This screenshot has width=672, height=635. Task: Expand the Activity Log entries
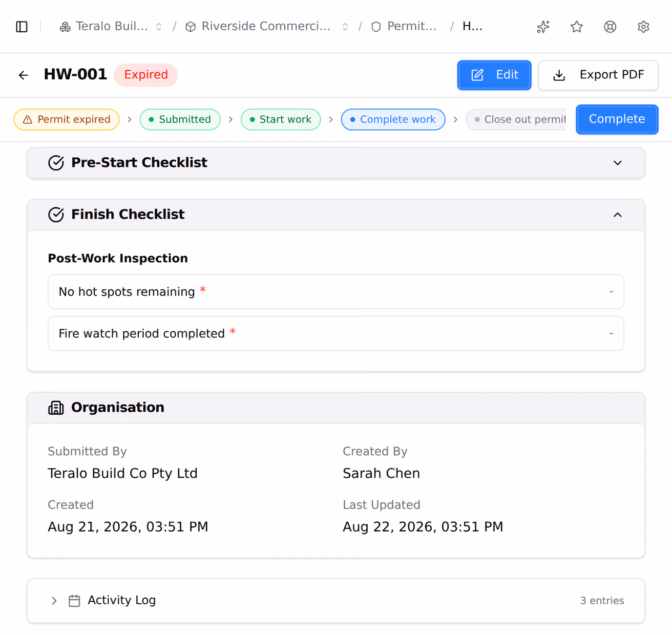click(54, 601)
